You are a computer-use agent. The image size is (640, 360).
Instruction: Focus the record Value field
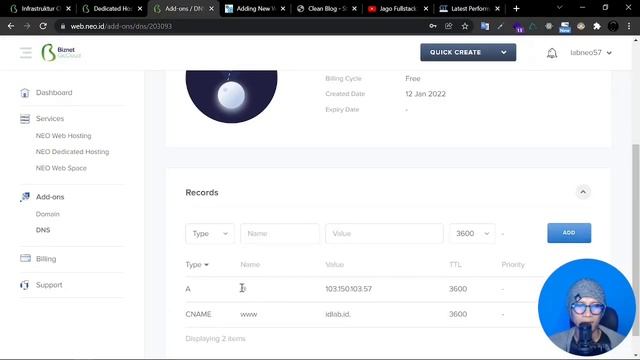[x=384, y=233]
